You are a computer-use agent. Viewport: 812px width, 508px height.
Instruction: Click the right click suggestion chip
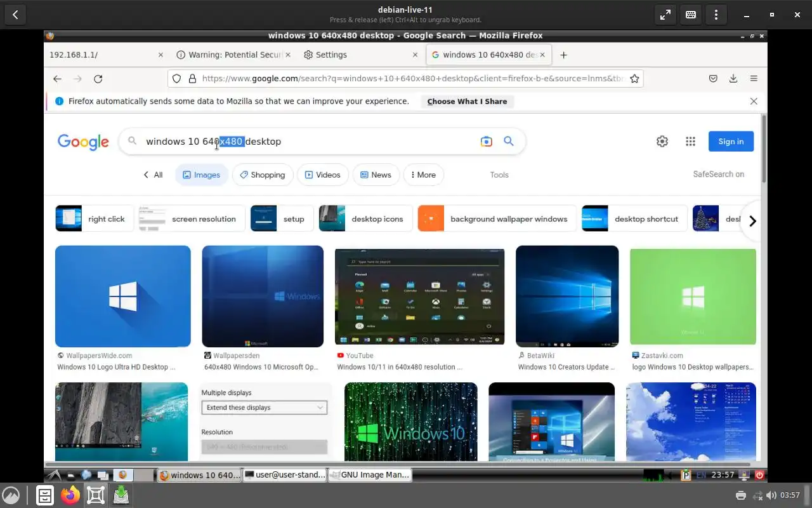tap(95, 219)
